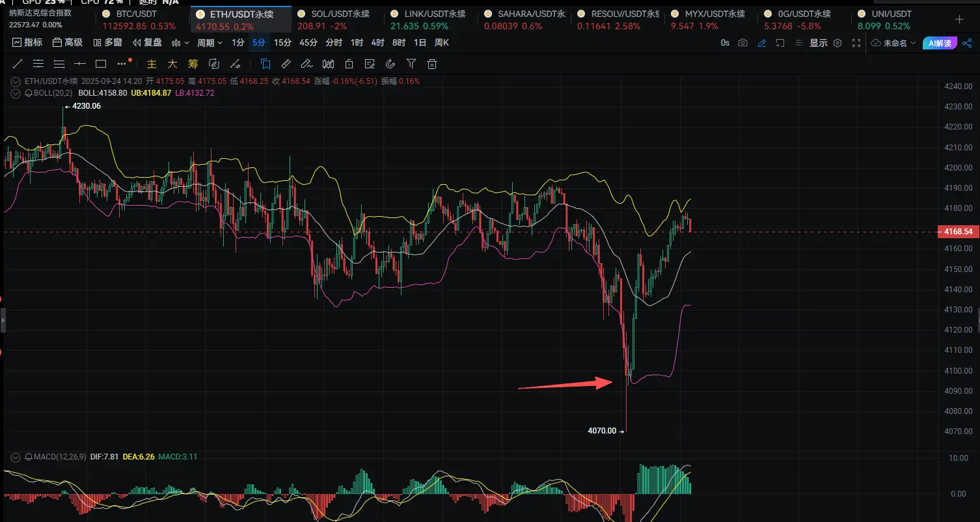Add a new symbol tab with plus
The width and height of the screenshot is (980, 522).
click(959, 20)
